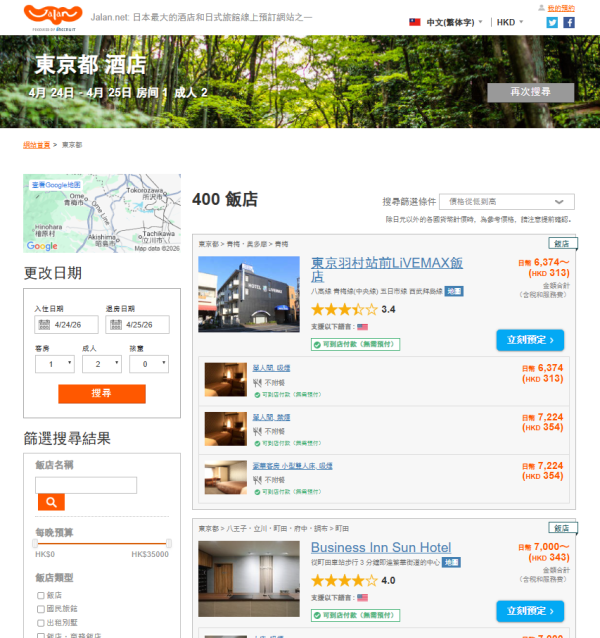600x638 pixels.
Task: Click the US flag under Business Inn Sun Hotel
Action: tap(362, 598)
